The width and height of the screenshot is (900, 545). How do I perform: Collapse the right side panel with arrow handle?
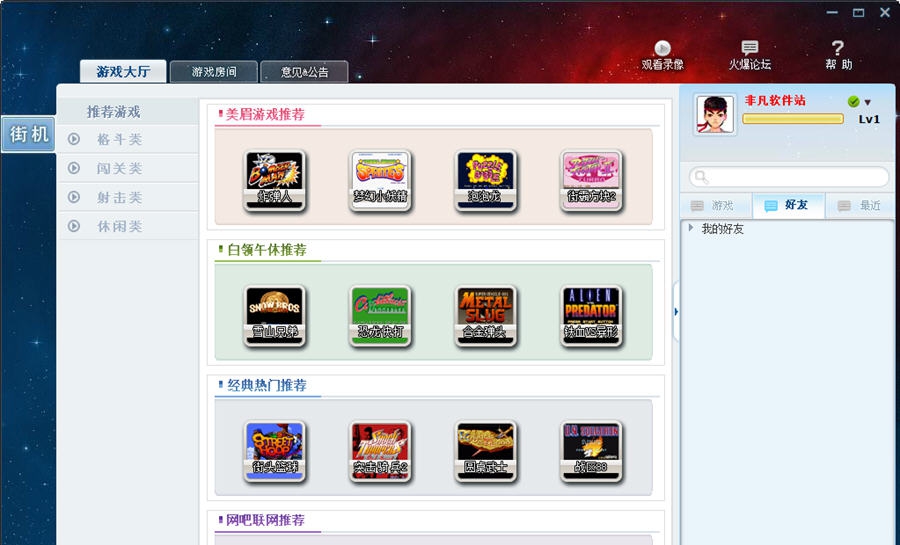point(676,312)
